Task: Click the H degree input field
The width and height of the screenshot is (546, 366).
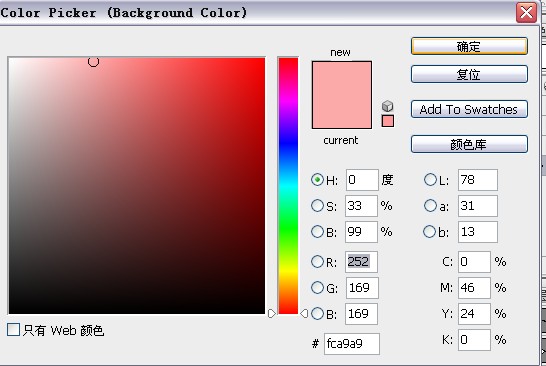Action: click(362, 180)
